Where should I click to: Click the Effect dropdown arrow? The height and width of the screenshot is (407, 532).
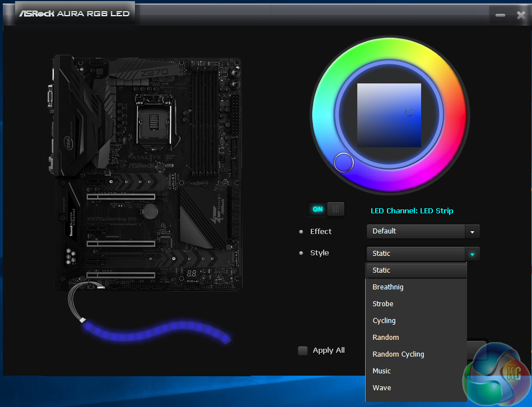(472, 232)
